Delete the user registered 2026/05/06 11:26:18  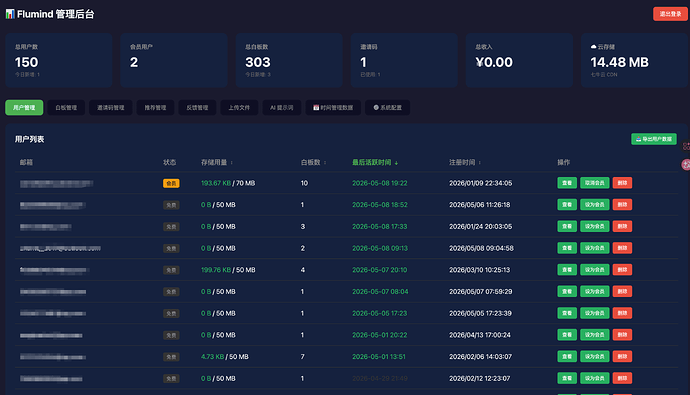coord(622,205)
